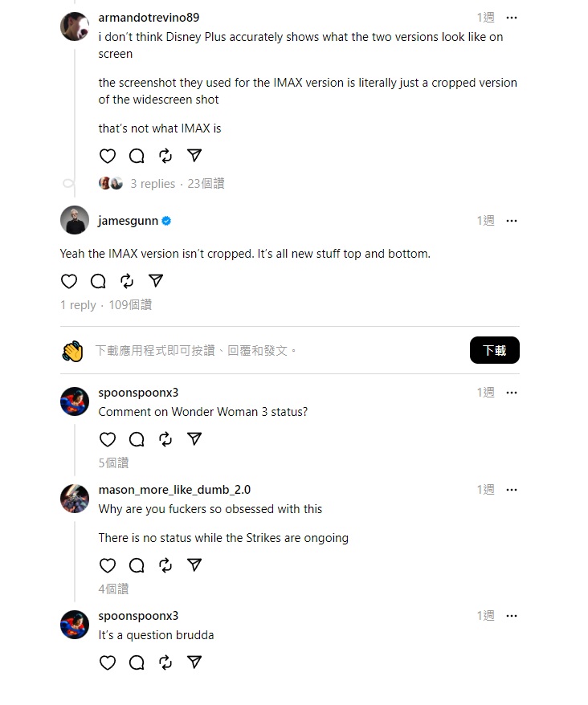The height and width of the screenshot is (705, 588).
Task: Reply to mason_more_like_dumb_2.0 via comment icon
Action: 137,565
